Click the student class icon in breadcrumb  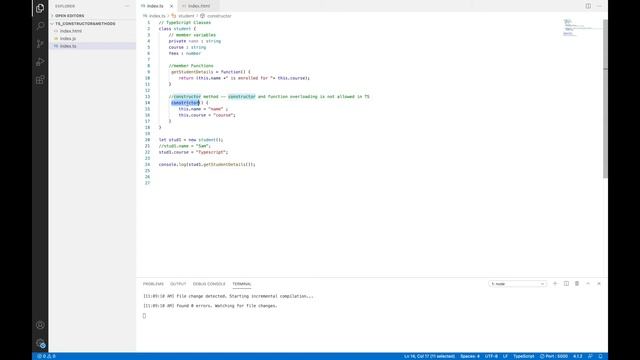pyautogui.click(x=174, y=16)
